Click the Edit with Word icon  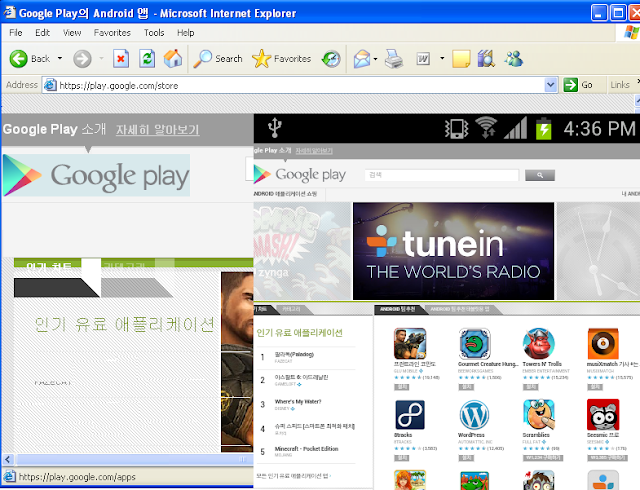click(x=423, y=59)
